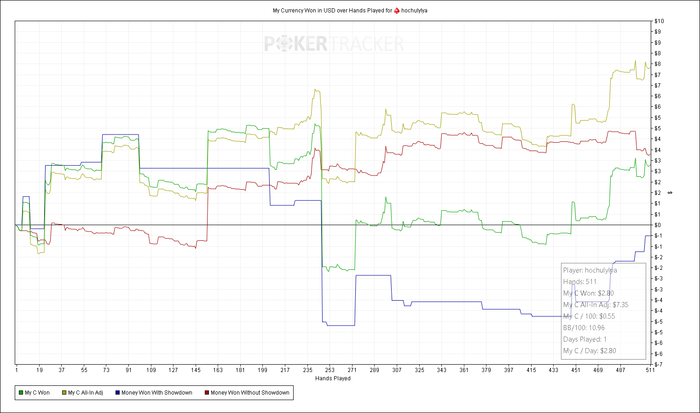Click the green My C Won legend swatch
Screen dimensions: 700x413
(21, 393)
